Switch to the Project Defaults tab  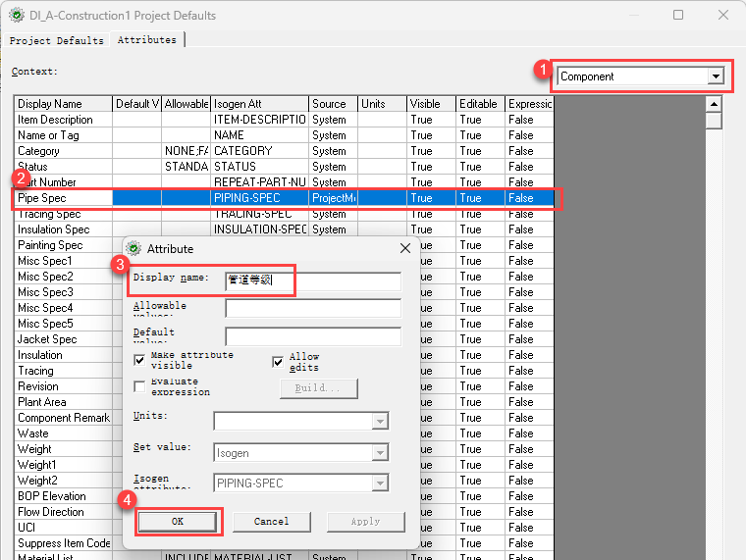[x=56, y=40]
